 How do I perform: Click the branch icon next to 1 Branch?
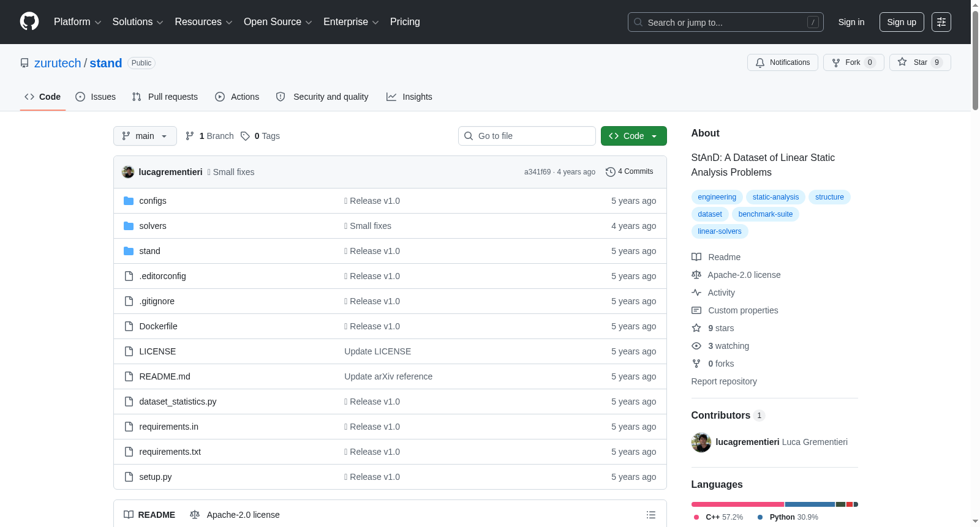coord(190,136)
